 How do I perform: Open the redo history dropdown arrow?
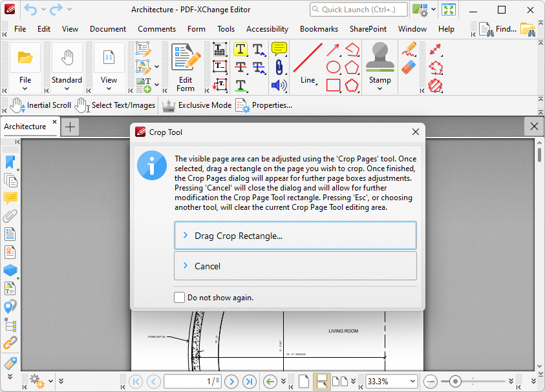click(69, 9)
